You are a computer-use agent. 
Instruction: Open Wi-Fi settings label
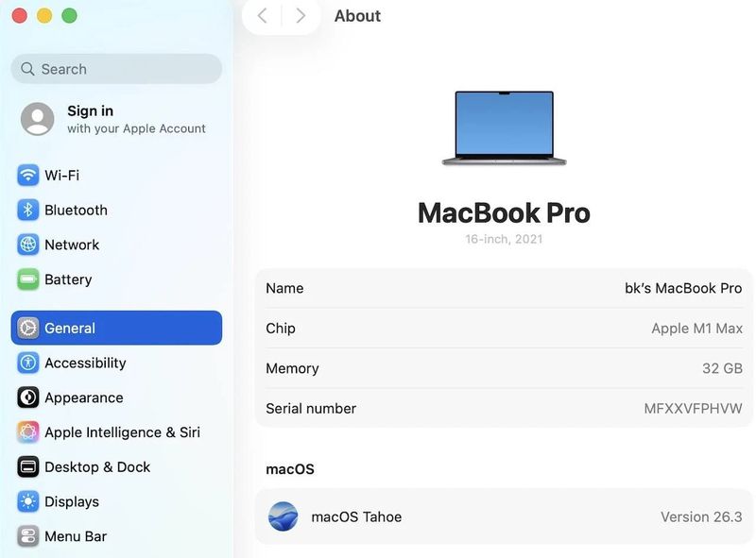61,175
